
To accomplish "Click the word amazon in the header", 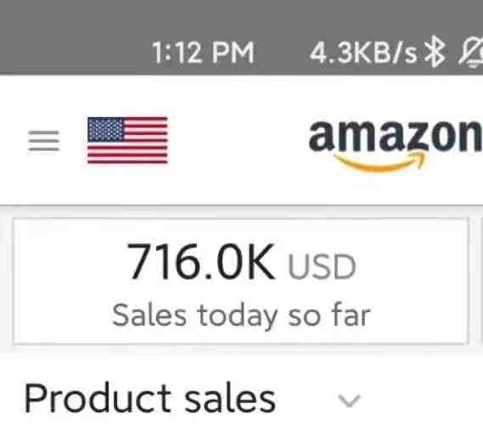I will pyautogui.click(x=396, y=136).
